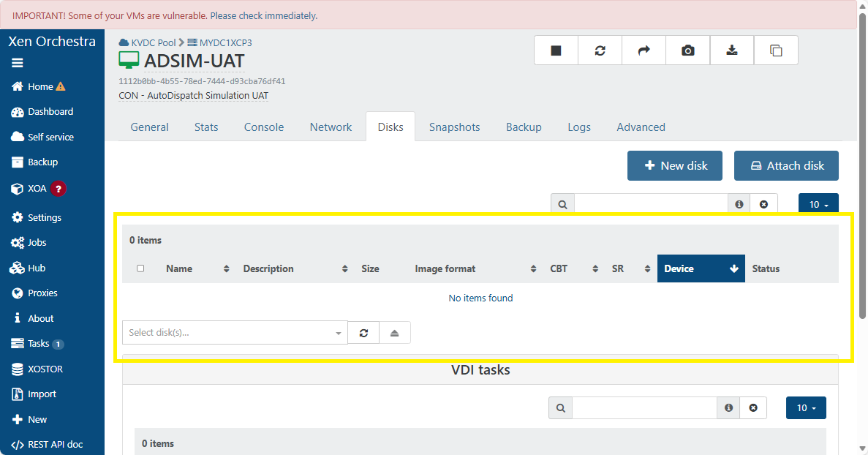
Task: Click the Attach disk button
Action: click(x=785, y=166)
